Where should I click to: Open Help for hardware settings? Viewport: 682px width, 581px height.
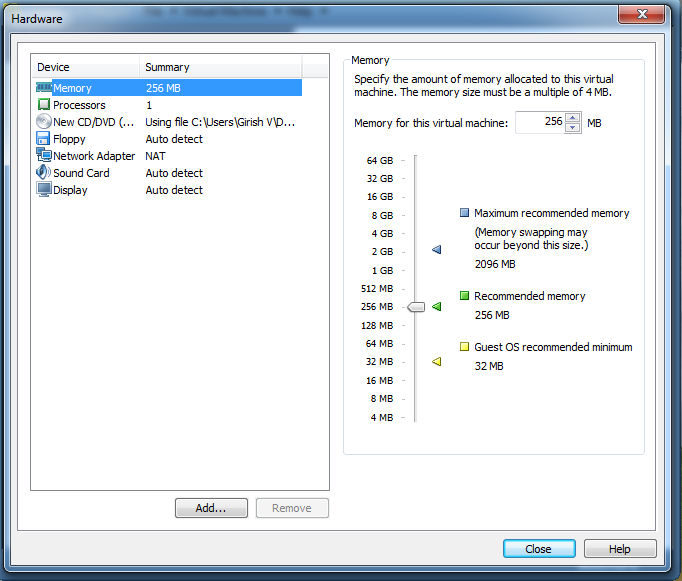pos(620,549)
